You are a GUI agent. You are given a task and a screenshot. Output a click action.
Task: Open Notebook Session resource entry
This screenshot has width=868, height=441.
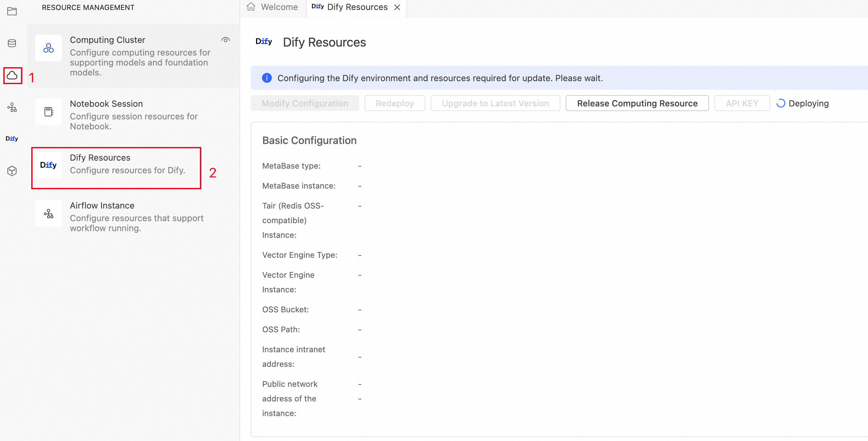133,114
